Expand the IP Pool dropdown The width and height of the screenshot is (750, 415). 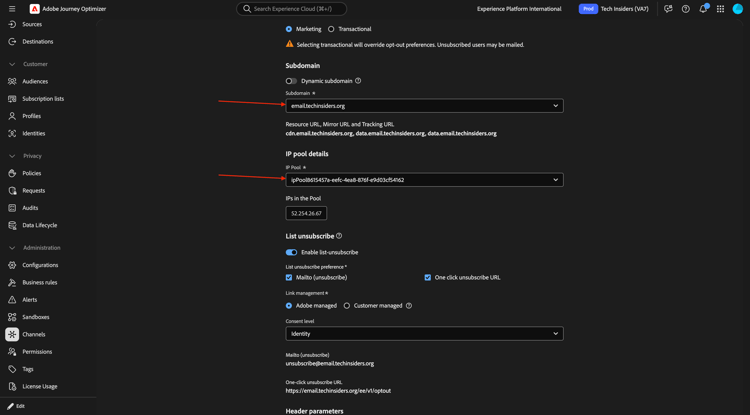(x=424, y=180)
